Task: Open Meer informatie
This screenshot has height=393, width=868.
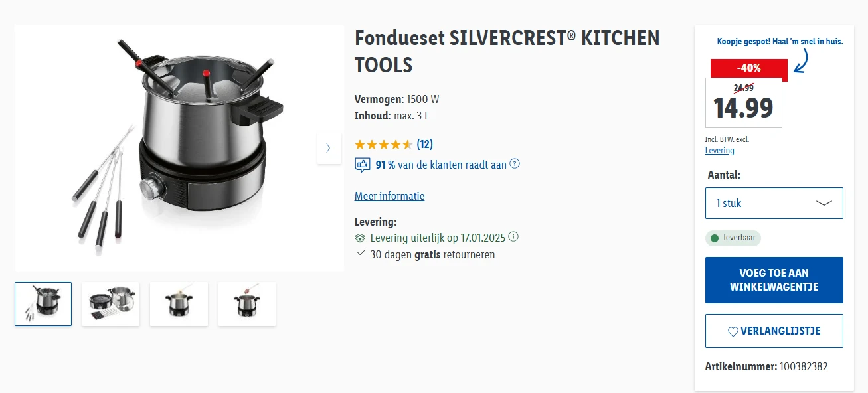Action: click(x=390, y=196)
